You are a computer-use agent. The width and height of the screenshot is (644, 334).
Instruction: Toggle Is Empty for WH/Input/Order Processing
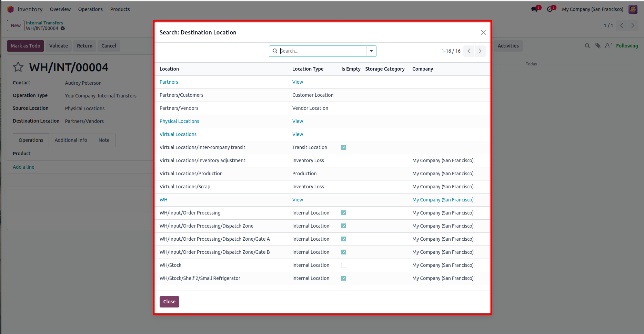tap(344, 213)
